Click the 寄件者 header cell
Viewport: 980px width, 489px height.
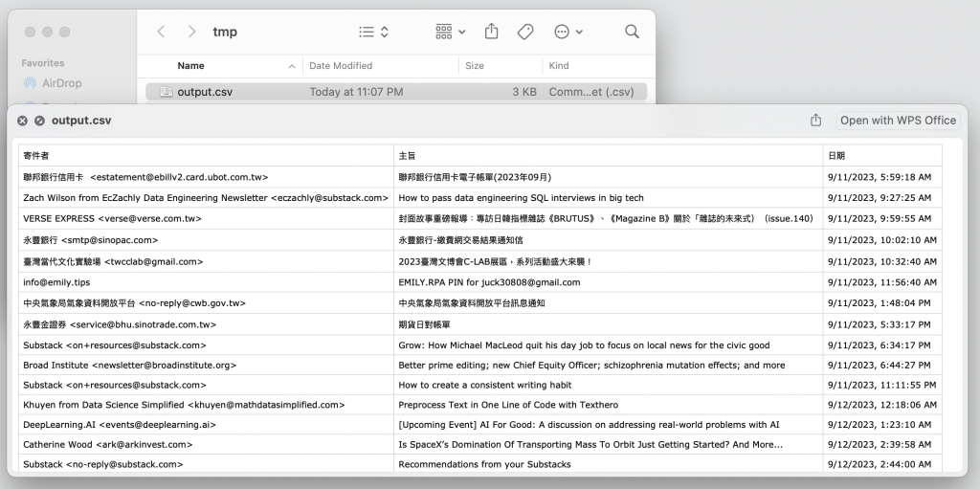pos(207,156)
